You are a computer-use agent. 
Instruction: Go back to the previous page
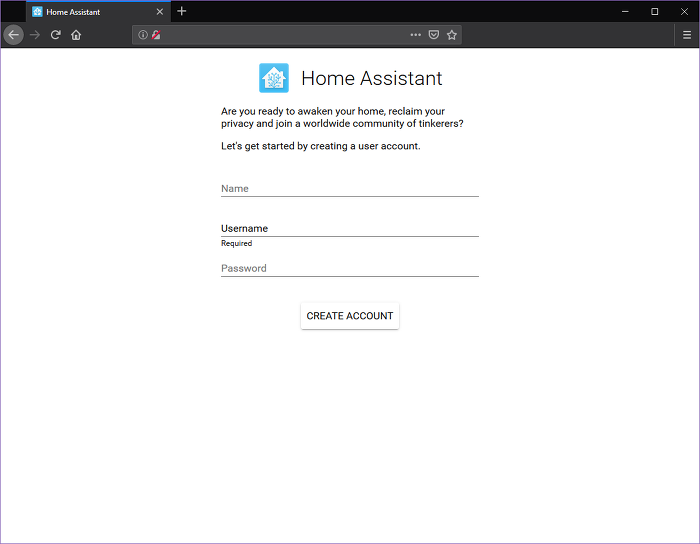[13, 35]
